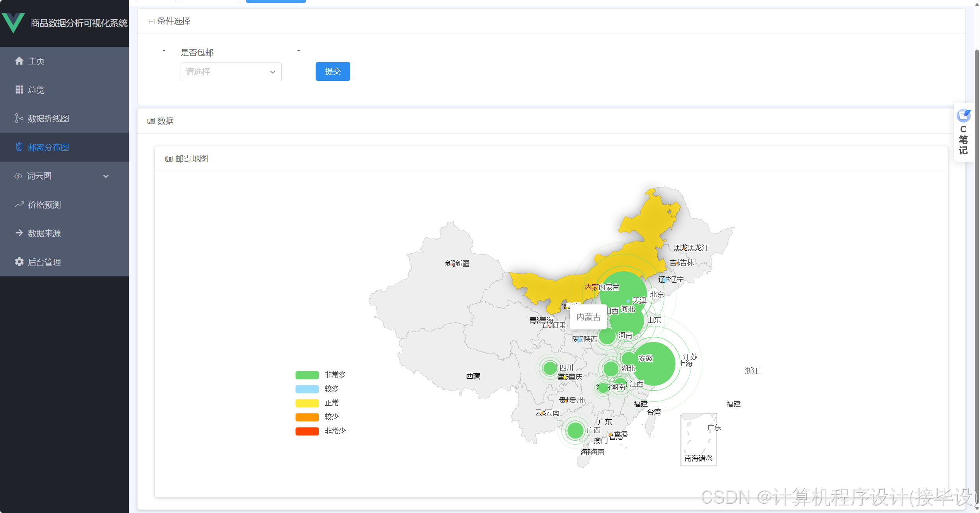Click the gear icon beside 后台管理

pos(19,262)
